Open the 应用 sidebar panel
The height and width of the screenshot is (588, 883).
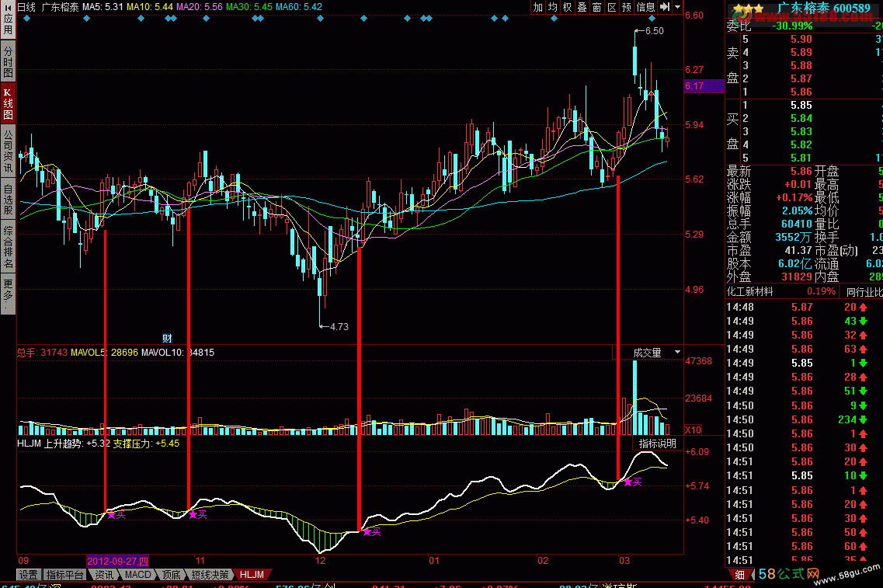[x=8, y=19]
